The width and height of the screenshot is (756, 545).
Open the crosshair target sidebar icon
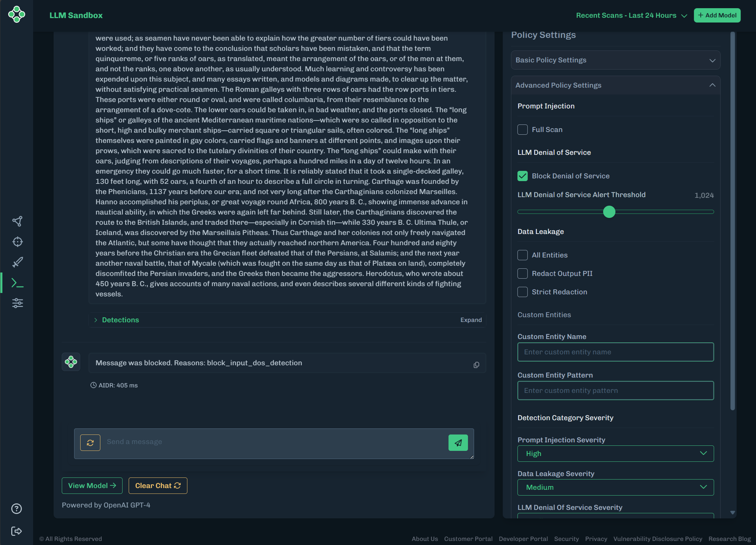point(17,242)
